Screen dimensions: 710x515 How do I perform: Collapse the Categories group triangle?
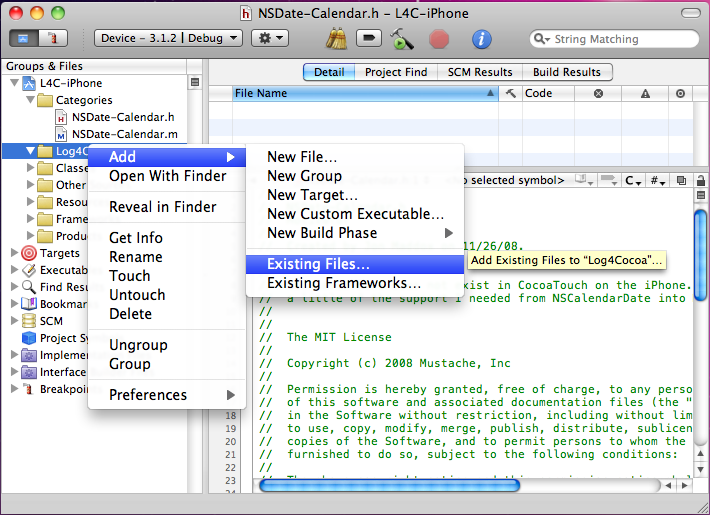30,99
